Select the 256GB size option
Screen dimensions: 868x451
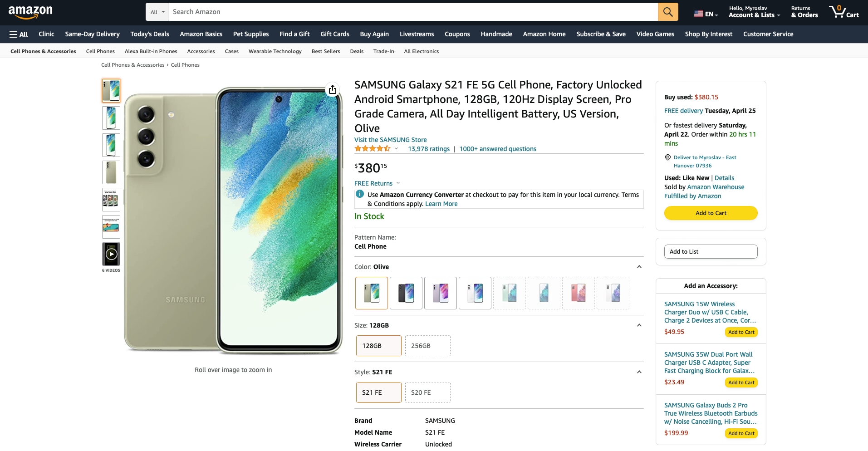(x=427, y=346)
